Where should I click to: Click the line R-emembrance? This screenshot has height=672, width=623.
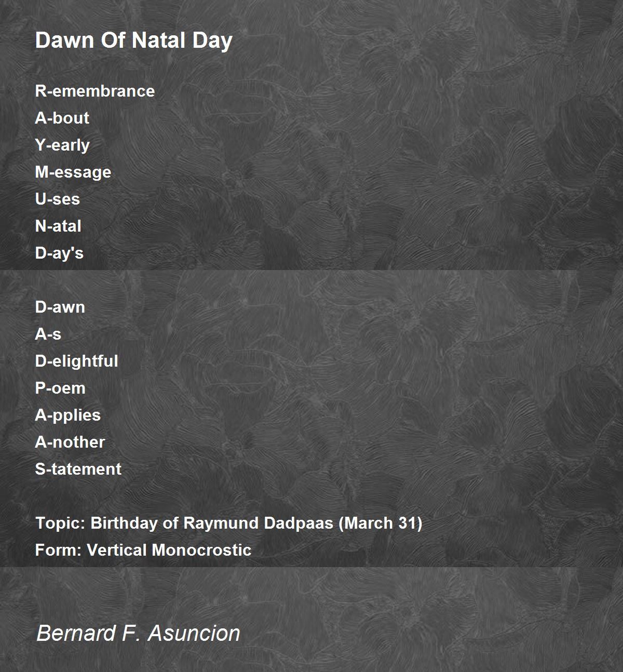coord(95,91)
